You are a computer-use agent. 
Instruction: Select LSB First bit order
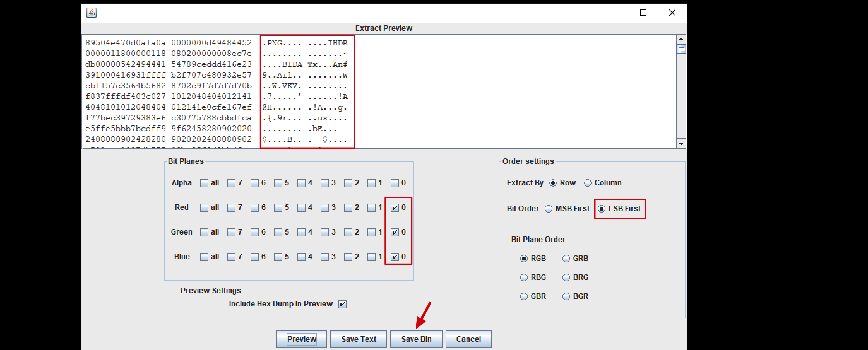tap(602, 209)
